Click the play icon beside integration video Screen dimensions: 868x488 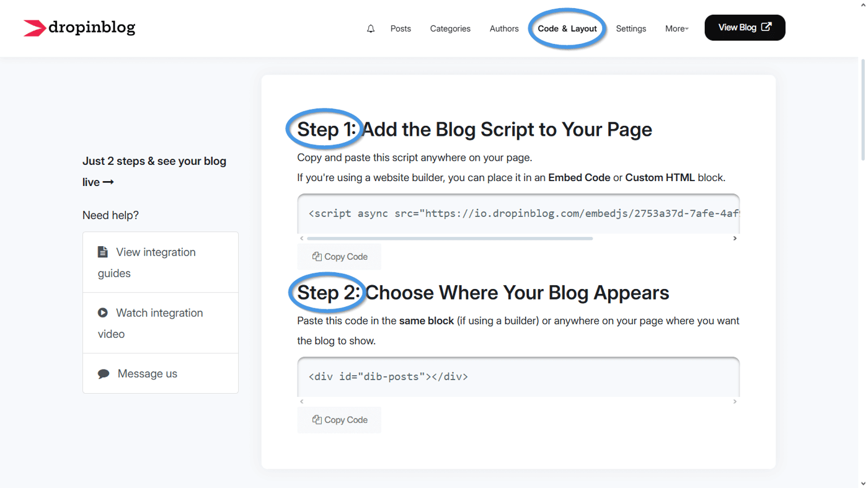103,313
